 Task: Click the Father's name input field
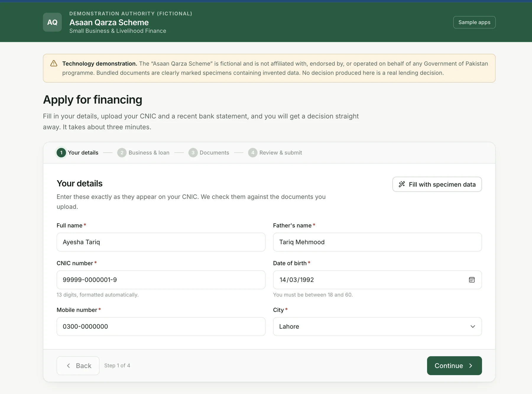[377, 242]
